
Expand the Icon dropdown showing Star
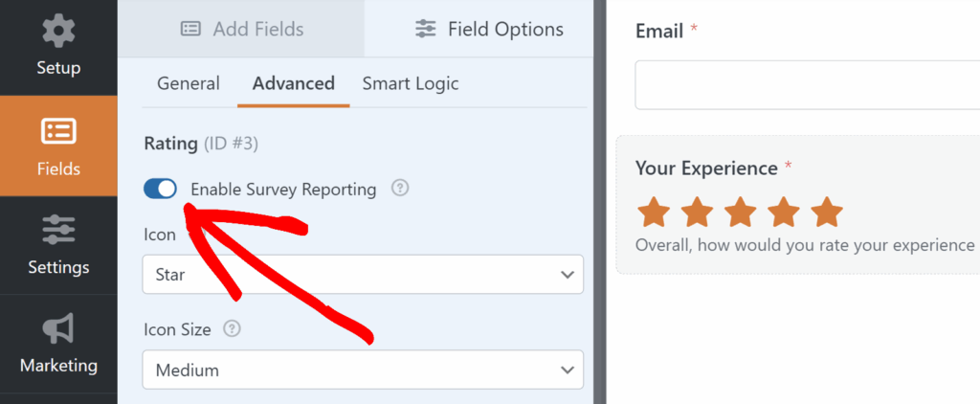point(362,275)
